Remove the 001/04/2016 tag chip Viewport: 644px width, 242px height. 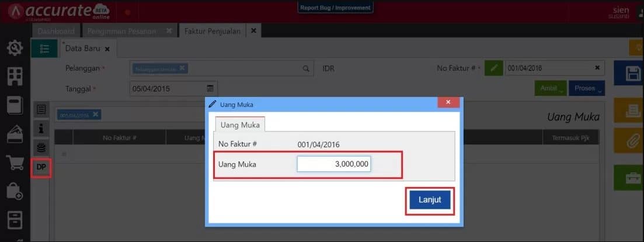(95, 115)
